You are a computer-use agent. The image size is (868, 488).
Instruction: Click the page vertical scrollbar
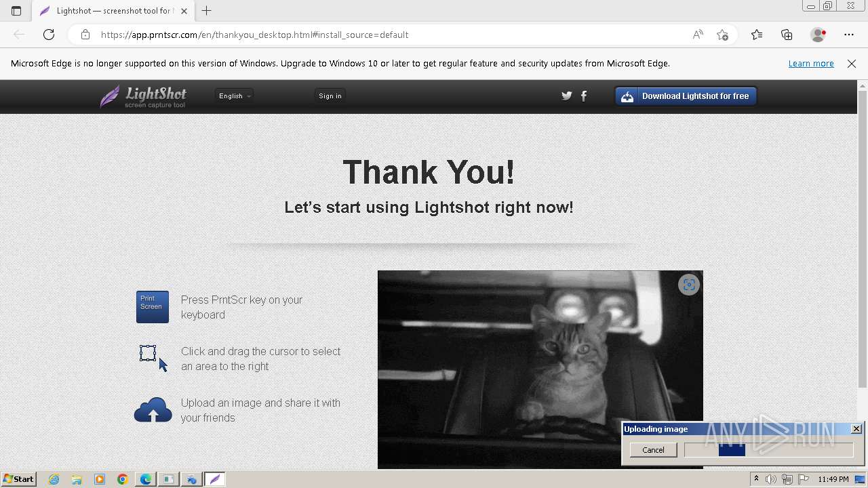click(863, 238)
